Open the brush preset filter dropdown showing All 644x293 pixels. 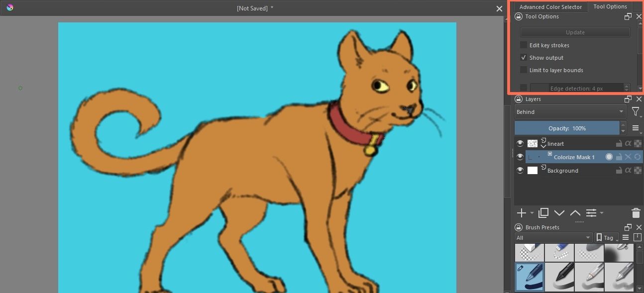[x=553, y=237]
